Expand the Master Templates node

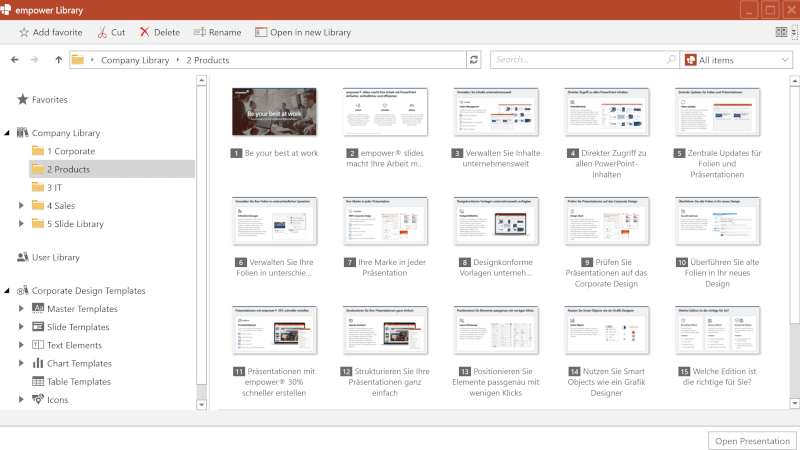(x=22, y=309)
